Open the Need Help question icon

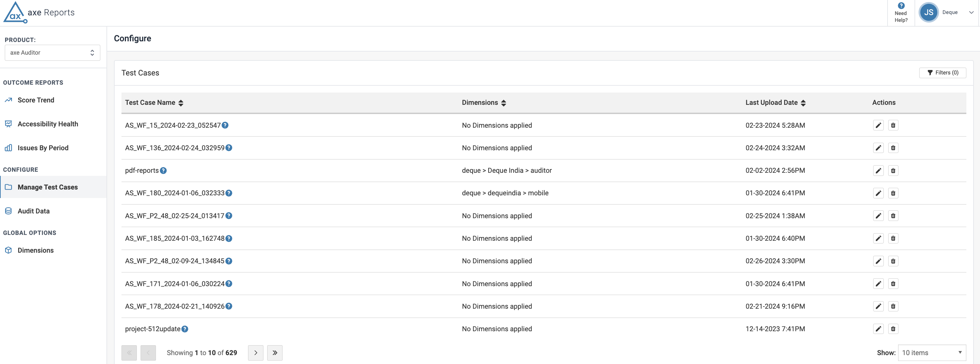[901, 6]
